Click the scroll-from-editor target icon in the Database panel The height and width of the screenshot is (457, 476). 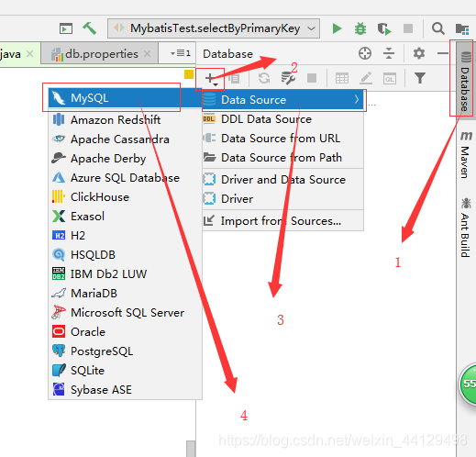point(365,53)
